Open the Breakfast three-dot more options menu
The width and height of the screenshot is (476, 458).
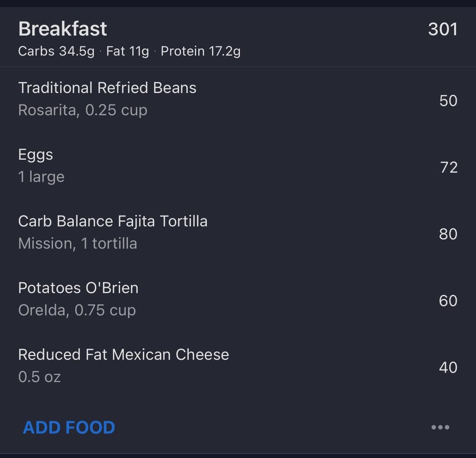440,427
